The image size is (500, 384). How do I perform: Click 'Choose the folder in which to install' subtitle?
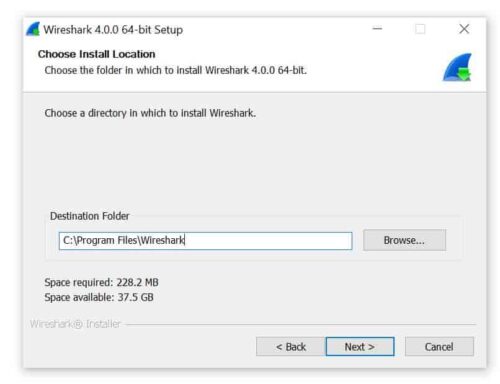(x=176, y=70)
